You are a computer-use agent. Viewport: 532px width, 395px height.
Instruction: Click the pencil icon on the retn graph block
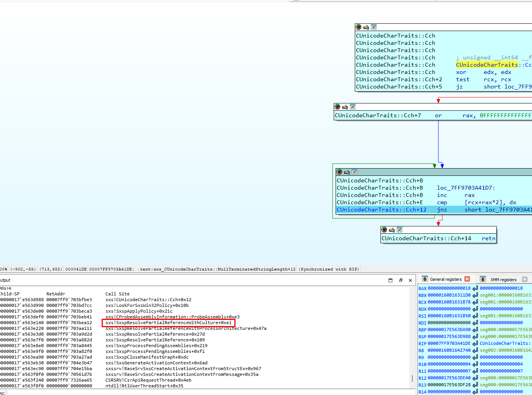coord(392,230)
